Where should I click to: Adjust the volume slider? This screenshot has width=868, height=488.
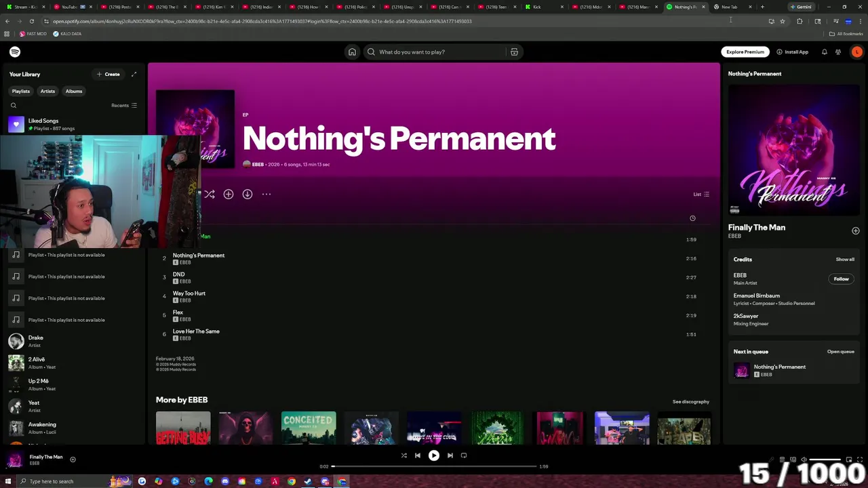(824, 460)
